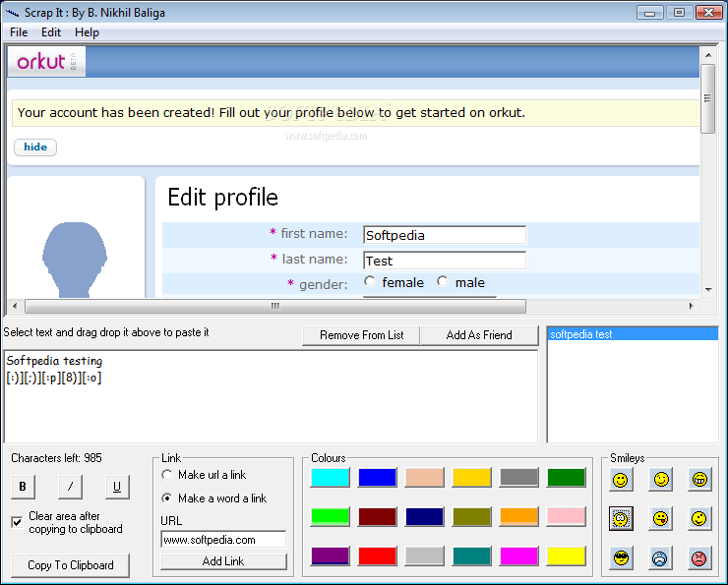Click the Scrap It title bar icon

pyautogui.click(x=12, y=13)
